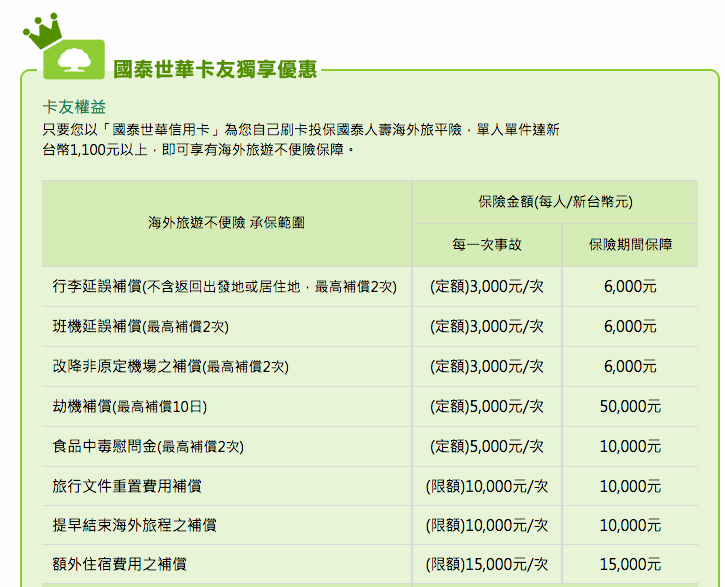Select the 行李延誤補償 row label
The image size is (725, 587).
pos(224,287)
